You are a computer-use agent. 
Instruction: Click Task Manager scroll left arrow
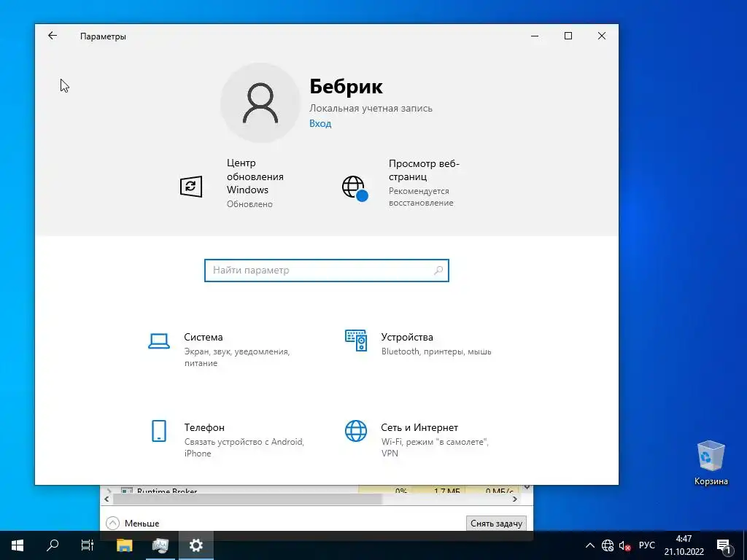[x=107, y=499]
